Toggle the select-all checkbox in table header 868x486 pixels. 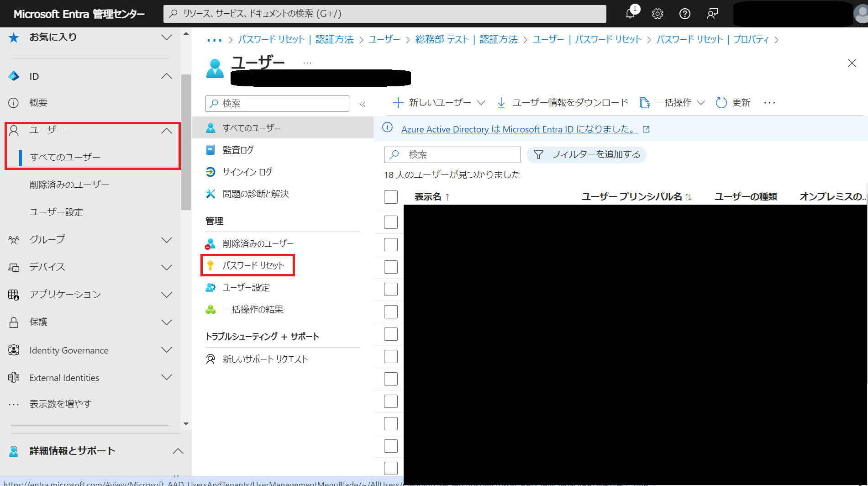tap(391, 197)
